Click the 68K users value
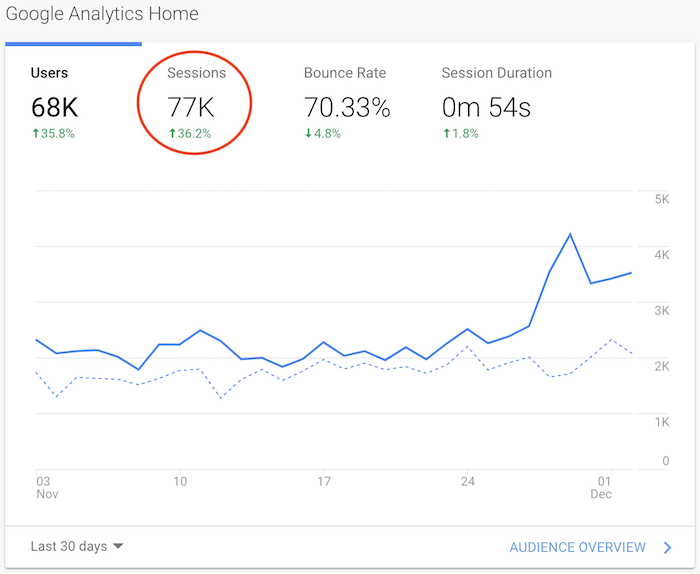The height and width of the screenshot is (574, 700). [x=54, y=108]
